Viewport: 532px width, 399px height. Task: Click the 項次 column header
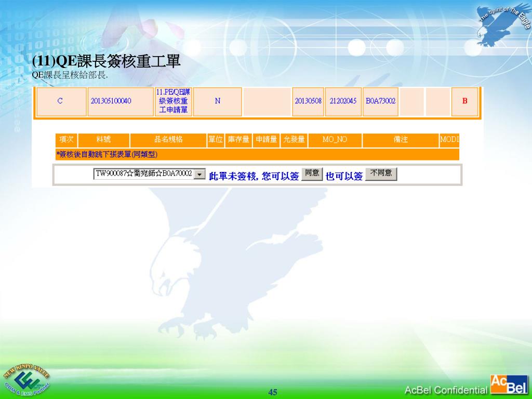[66, 140]
